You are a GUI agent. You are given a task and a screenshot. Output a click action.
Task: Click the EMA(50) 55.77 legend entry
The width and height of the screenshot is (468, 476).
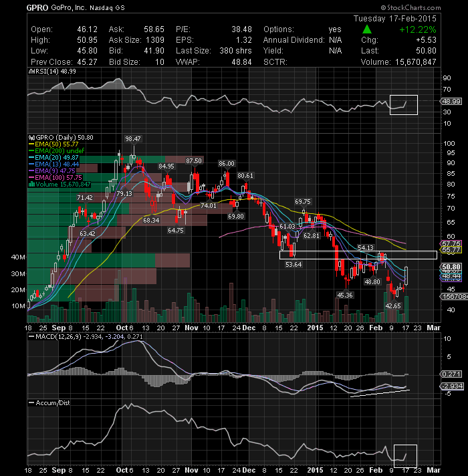53,144
